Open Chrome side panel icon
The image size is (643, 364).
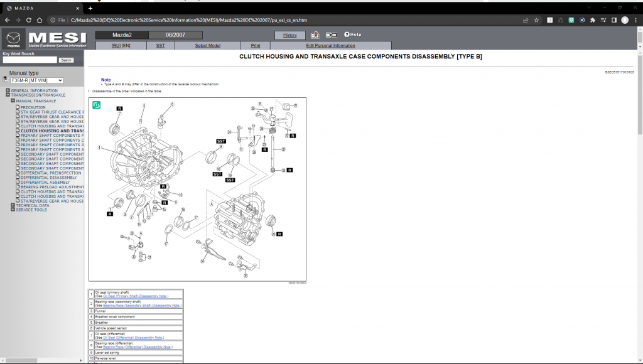pyautogui.click(x=613, y=20)
